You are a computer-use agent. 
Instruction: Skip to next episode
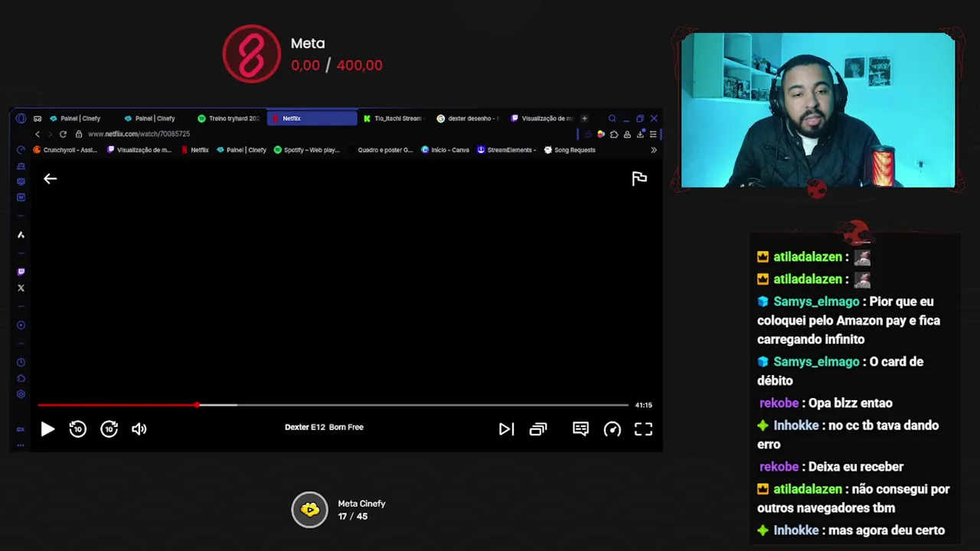(506, 429)
